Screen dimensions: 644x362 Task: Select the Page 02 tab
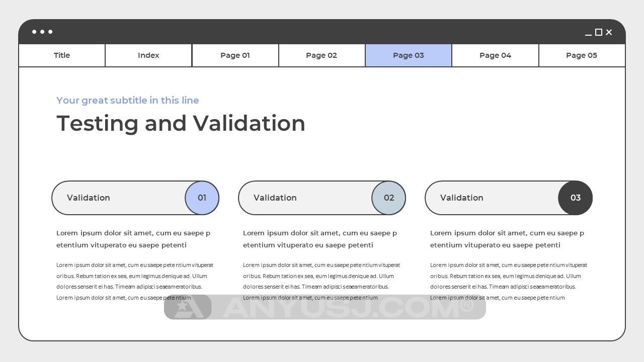pos(321,55)
